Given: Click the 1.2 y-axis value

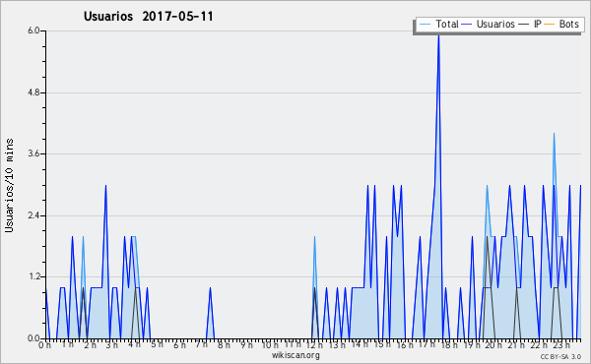Looking at the screenshot, I should click(33, 276).
